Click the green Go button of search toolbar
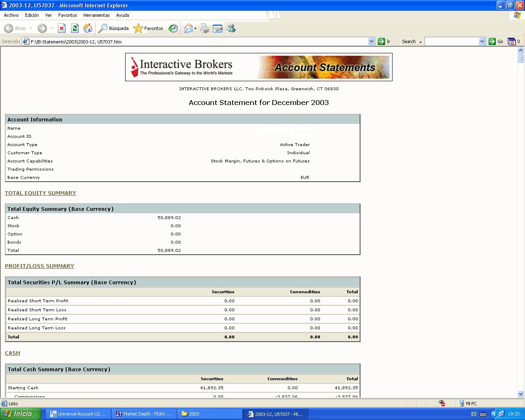Screen dimensions: 525x420 [x=496, y=41]
